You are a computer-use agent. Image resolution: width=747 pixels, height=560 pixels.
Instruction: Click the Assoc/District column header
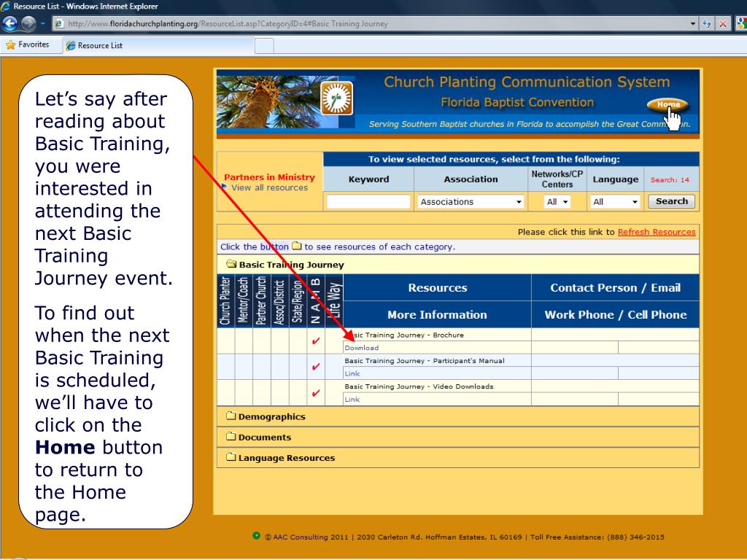[279, 300]
